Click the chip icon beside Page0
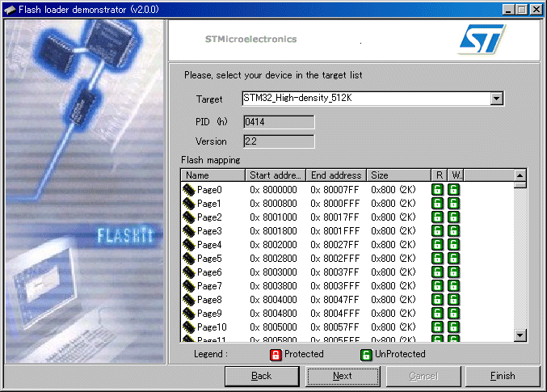 (x=189, y=190)
